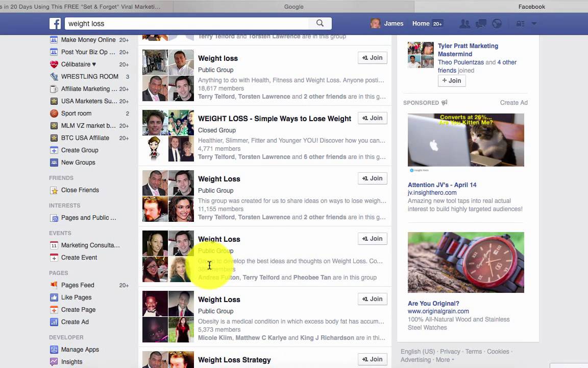Click the Post Your Biz Op group icon
The image size is (588, 368).
pos(54,52)
